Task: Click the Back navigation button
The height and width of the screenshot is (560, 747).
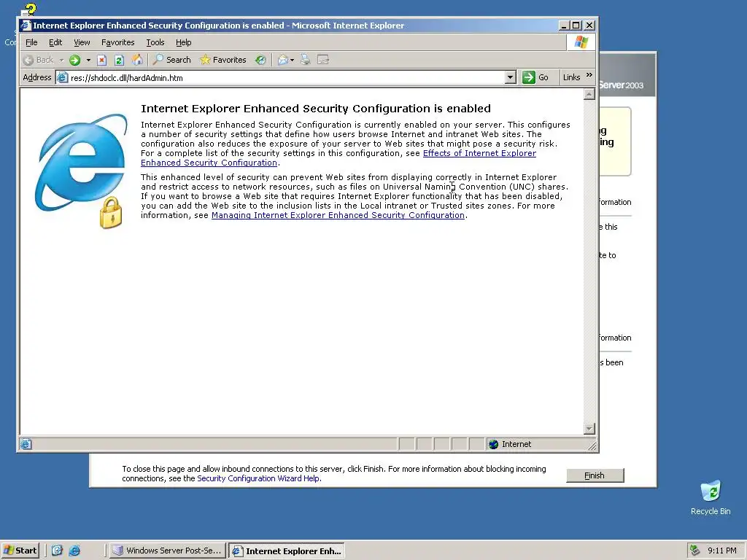Action: [x=39, y=60]
